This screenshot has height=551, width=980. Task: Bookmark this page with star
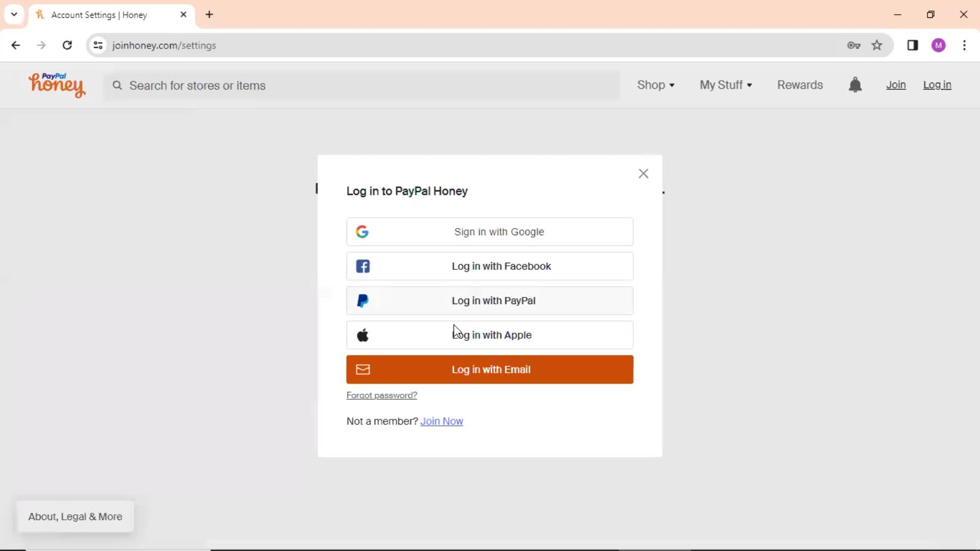pyautogui.click(x=877, y=45)
